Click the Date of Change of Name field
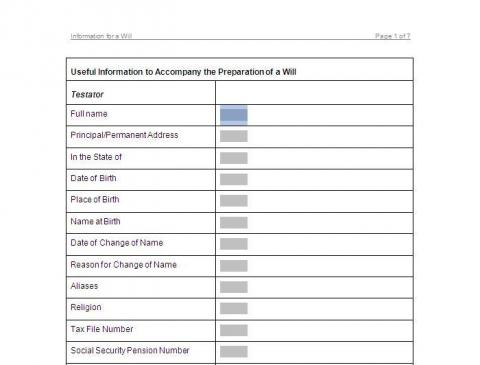 (234, 244)
